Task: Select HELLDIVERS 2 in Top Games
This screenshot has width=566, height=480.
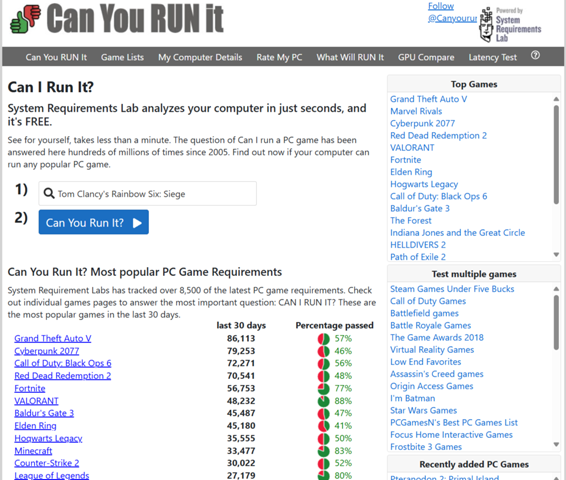Action: pos(418,245)
